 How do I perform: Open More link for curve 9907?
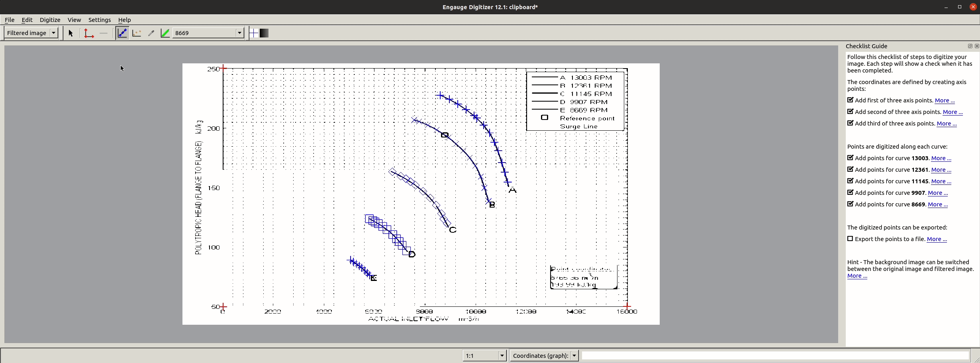pos(938,193)
